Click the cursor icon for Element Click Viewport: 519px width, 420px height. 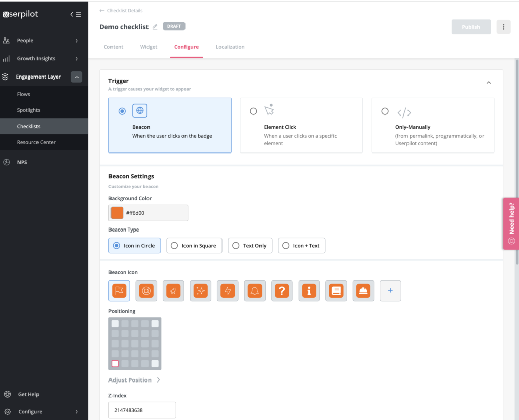(x=270, y=109)
